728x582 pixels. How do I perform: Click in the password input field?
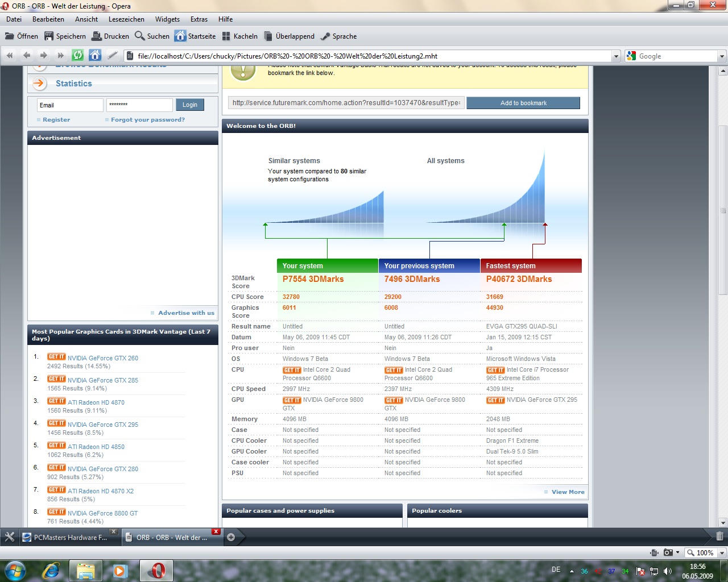click(139, 105)
